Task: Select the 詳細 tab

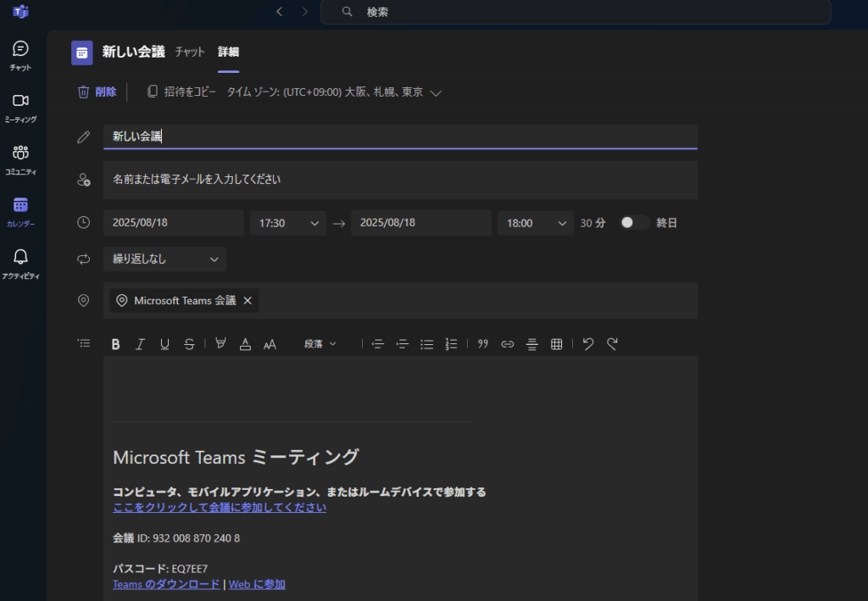Action: coord(228,52)
